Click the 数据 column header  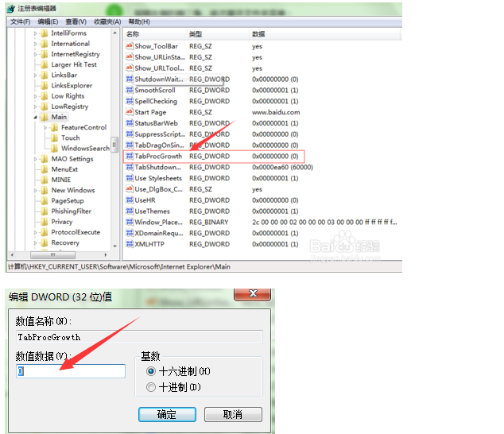pos(258,34)
